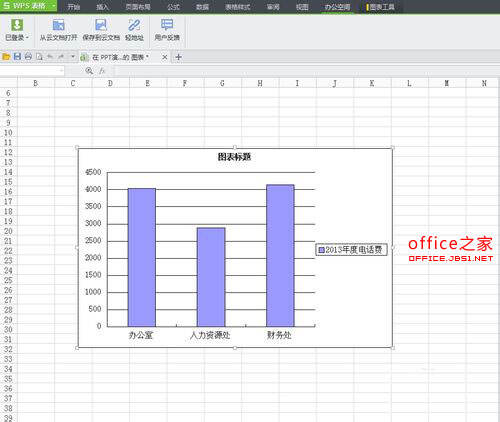Click the print preview page icon
The image size is (500, 422).
point(39,57)
